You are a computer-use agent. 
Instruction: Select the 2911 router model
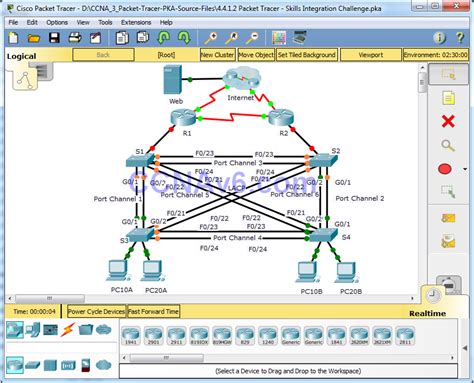(176, 335)
